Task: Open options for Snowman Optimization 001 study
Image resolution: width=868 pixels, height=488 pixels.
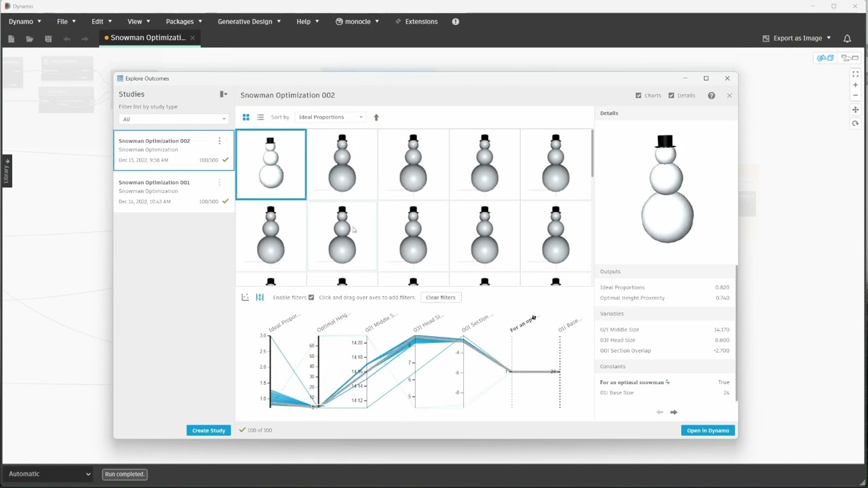Action: click(219, 182)
